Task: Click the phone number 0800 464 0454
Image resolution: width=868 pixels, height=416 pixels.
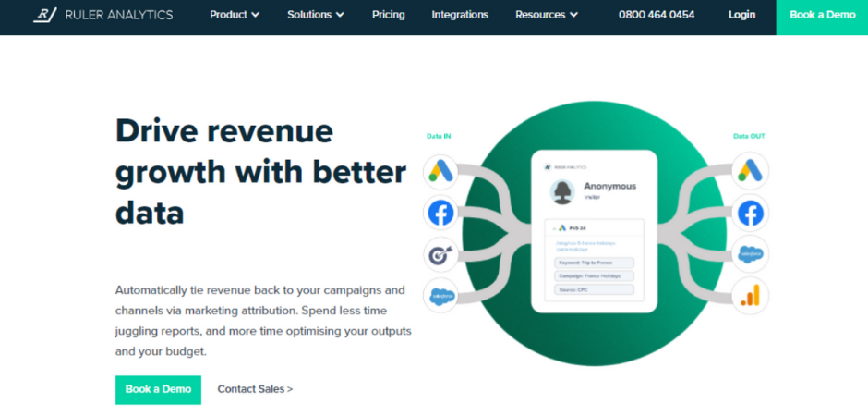Action: [x=657, y=15]
